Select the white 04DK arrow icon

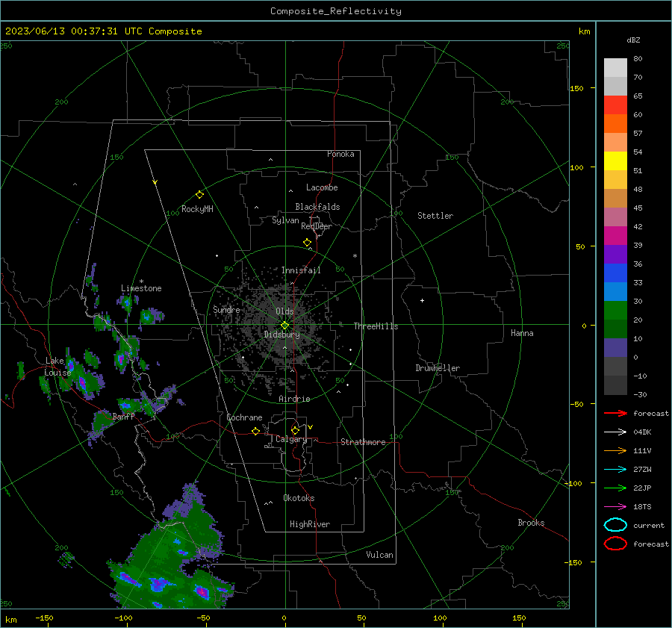pyautogui.click(x=615, y=432)
